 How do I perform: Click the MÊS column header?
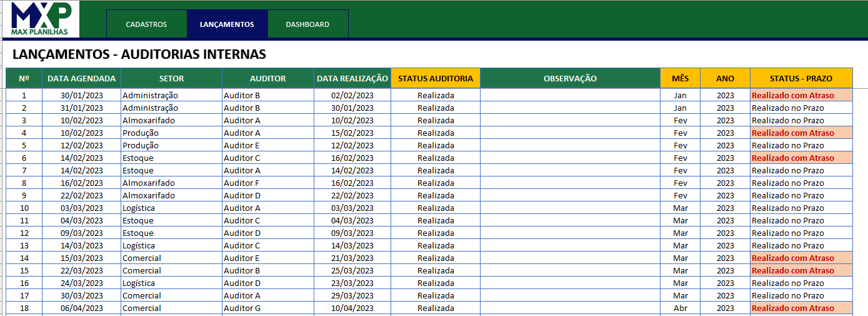pos(681,78)
